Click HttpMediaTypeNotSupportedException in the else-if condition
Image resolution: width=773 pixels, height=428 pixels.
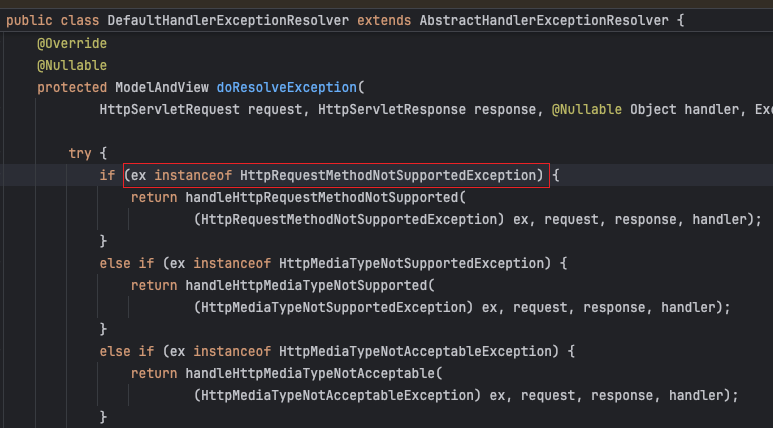415,263
